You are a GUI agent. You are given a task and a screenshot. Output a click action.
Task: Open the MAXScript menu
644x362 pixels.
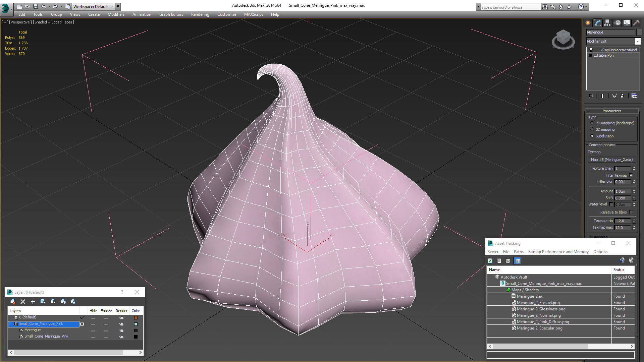tap(253, 14)
